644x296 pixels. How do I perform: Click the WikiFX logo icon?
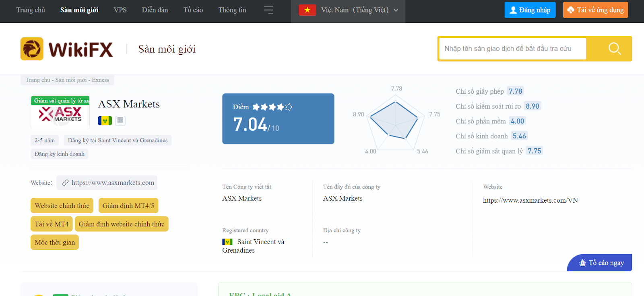(32, 49)
